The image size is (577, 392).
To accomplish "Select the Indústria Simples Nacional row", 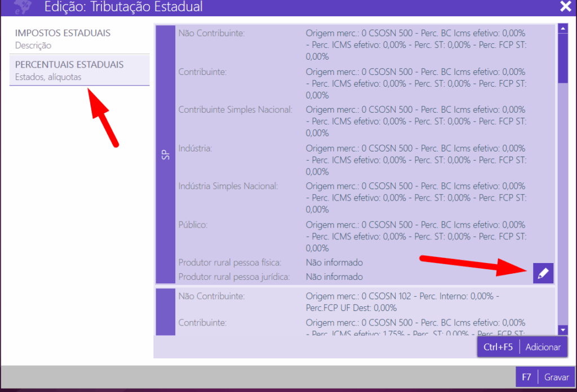I will coord(228,186).
